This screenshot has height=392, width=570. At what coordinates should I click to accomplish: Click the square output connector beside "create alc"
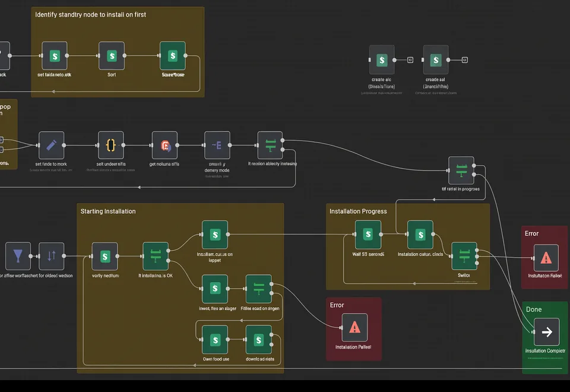410,60
